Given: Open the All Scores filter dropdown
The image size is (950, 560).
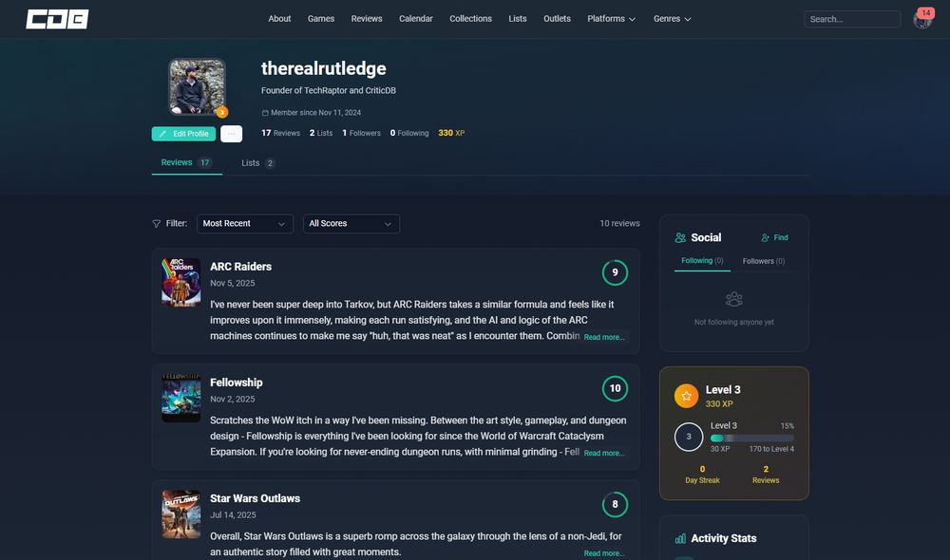Looking at the screenshot, I should (351, 223).
